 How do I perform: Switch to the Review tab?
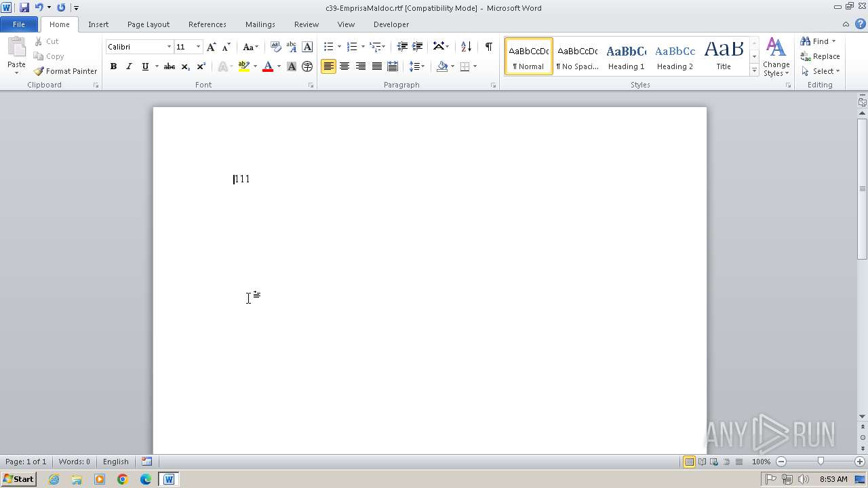pos(307,24)
